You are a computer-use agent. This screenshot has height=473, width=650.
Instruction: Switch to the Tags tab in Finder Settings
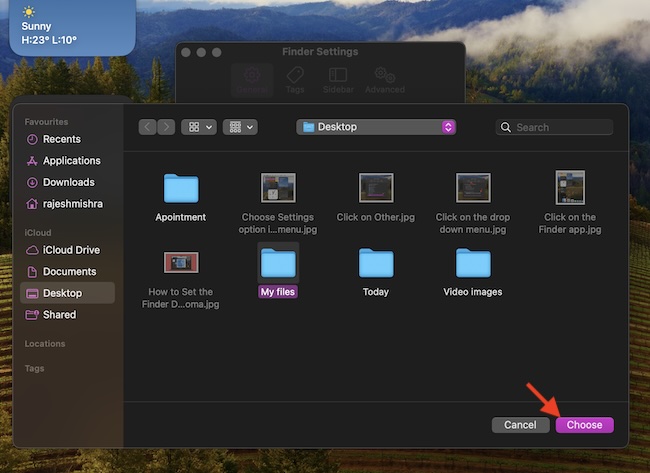[294, 79]
